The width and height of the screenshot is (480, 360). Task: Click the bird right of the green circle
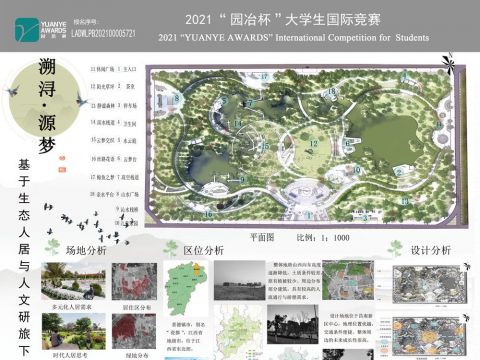pyautogui.click(x=81, y=99)
